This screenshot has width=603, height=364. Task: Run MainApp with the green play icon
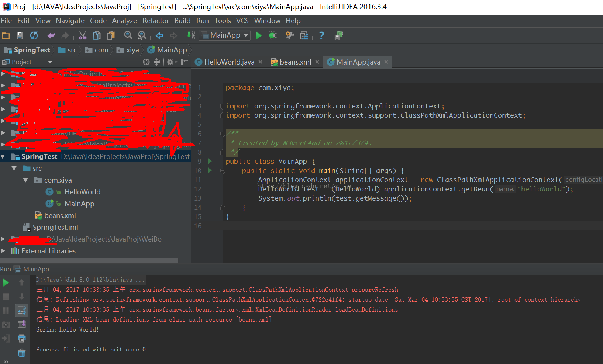[259, 35]
